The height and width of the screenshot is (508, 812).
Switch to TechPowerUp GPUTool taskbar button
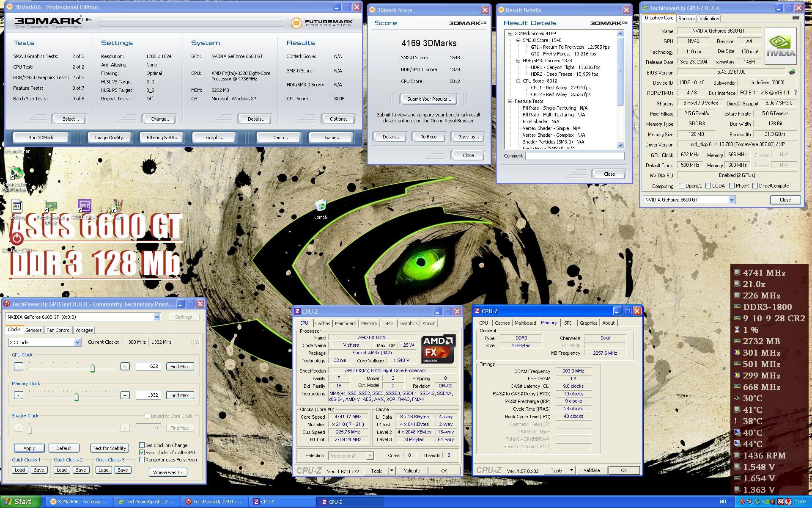click(214, 502)
